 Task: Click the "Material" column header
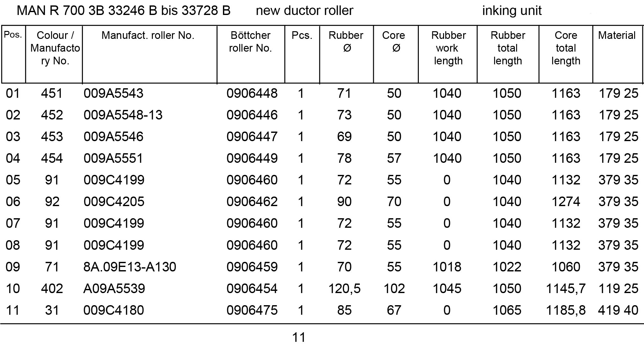[x=617, y=35]
